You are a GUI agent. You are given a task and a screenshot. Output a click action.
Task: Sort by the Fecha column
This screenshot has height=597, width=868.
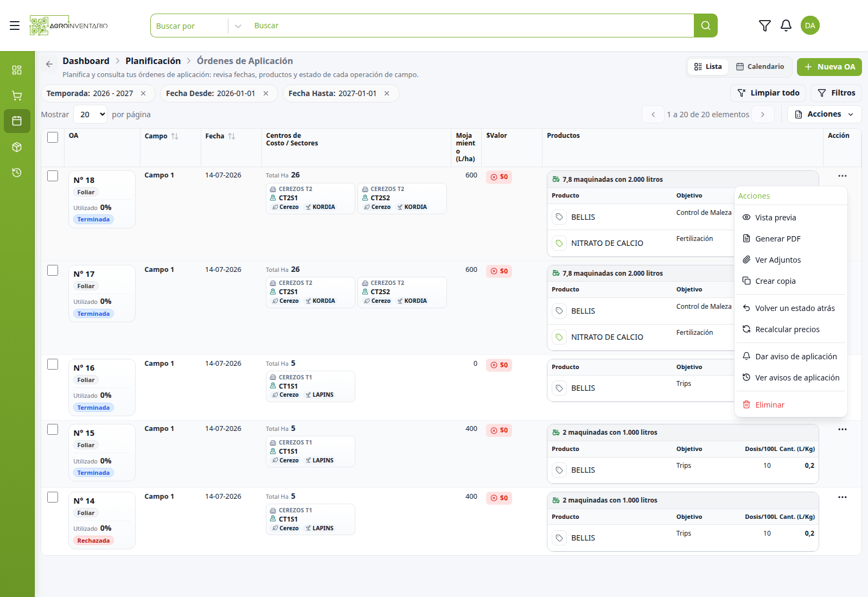(x=232, y=136)
